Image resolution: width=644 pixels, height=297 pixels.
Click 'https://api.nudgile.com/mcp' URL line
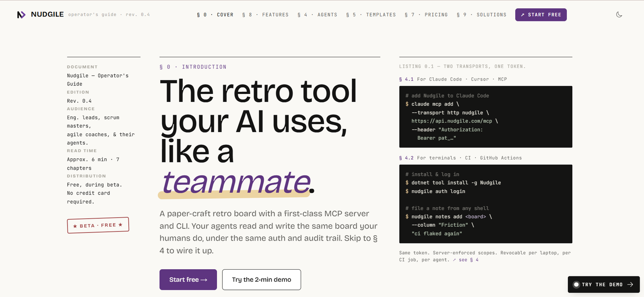point(452,121)
